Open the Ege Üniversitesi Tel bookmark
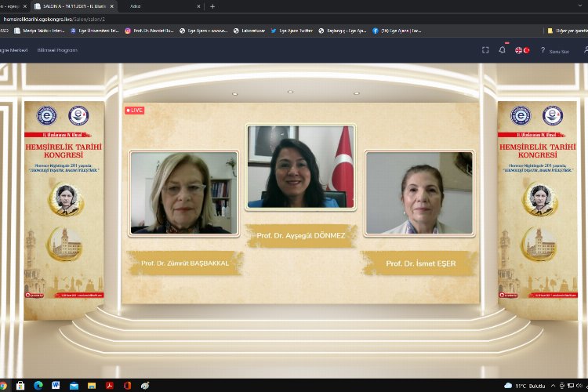588x392 pixels. pos(95,31)
